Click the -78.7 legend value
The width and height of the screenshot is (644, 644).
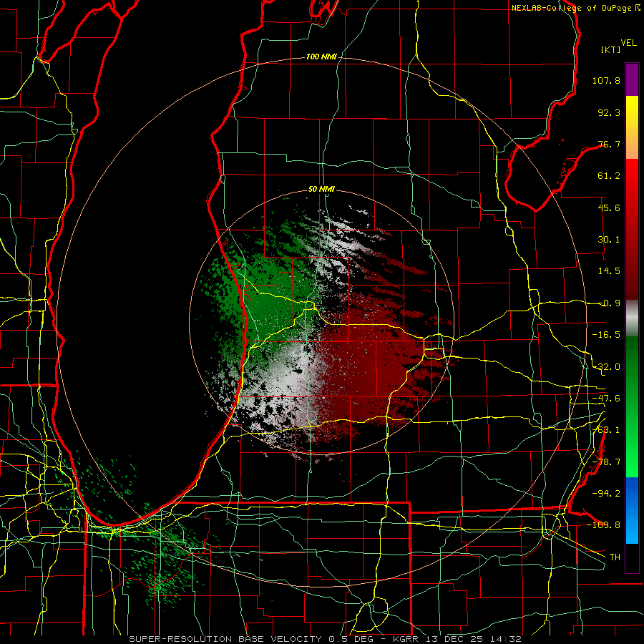tap(606, 462)
